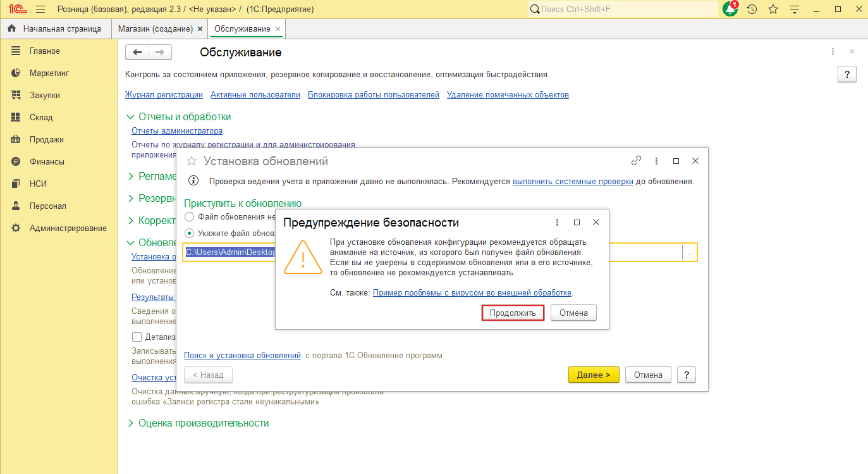Open notifications bell with red badge
868x474 pixels.
(x=730, y=9)
